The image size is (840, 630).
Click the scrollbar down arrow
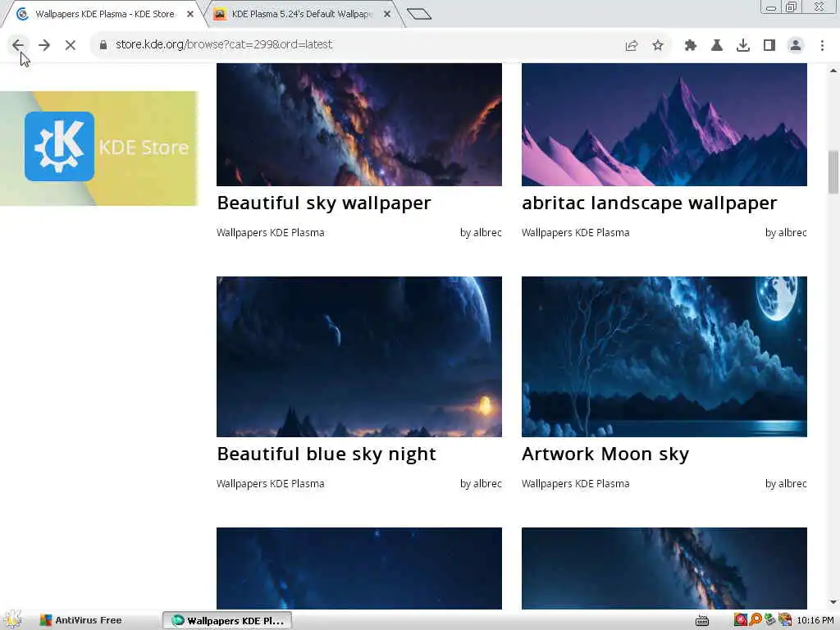[833, 603]
